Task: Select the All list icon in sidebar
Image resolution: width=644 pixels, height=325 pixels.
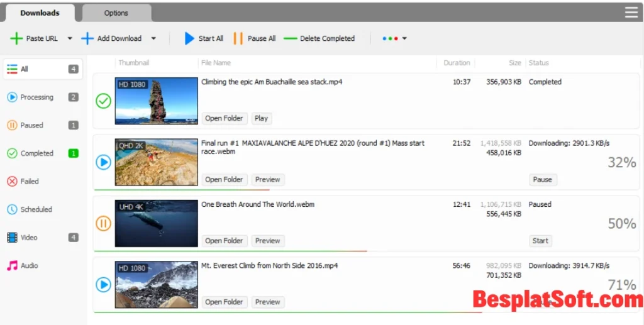Action: 13,69
